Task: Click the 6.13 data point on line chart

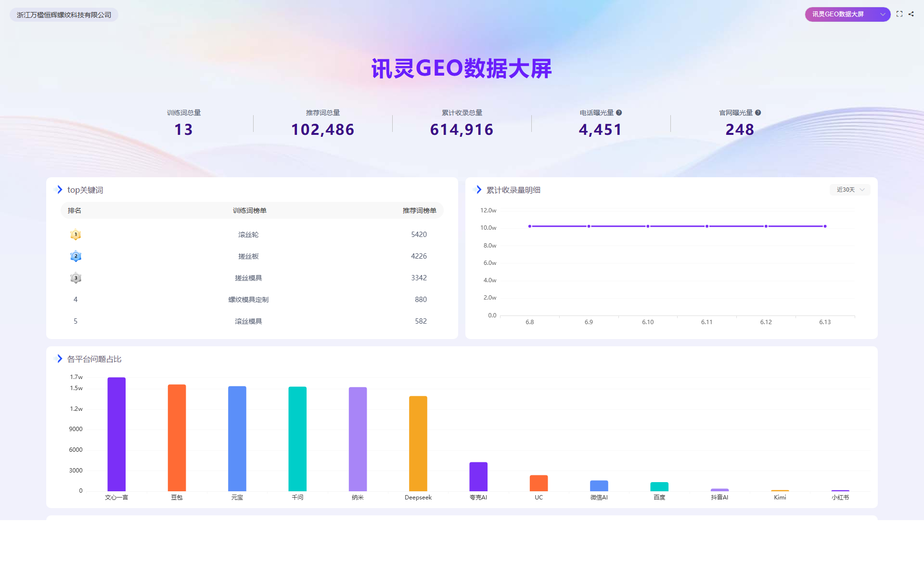Action: point(825,226)
